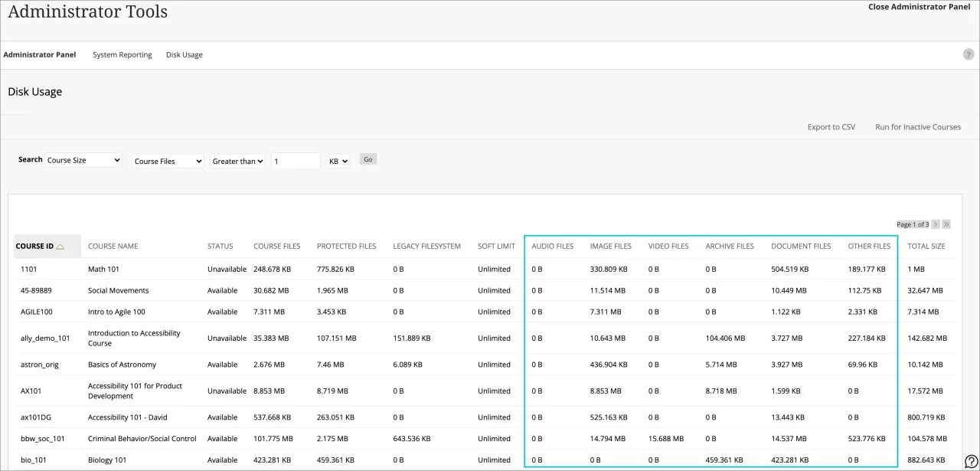Click the search value input field
The width and height of the screenshot is (980, 471).
(x=295, y=161)
